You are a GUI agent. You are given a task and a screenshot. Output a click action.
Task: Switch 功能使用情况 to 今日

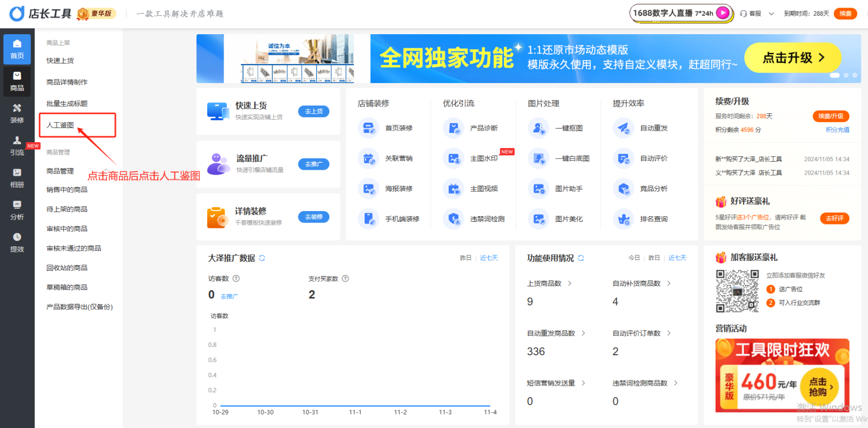click(x=634, y=258)
